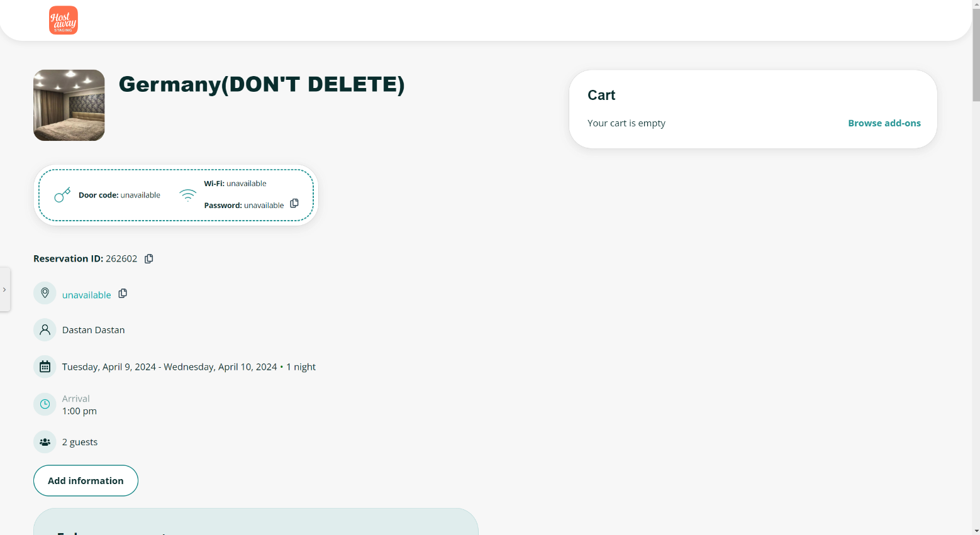Screen dimensions: 980x535
Task: Copy the Reservation ID to clipboard
Action: pos(149,259)
